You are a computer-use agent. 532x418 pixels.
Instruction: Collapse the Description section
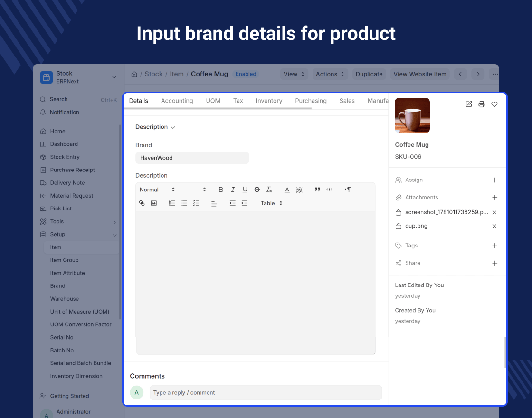tap(155, 127)
